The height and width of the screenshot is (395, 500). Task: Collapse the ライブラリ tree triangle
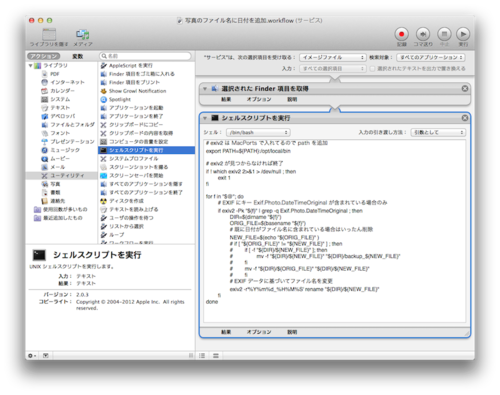(30, 66)
